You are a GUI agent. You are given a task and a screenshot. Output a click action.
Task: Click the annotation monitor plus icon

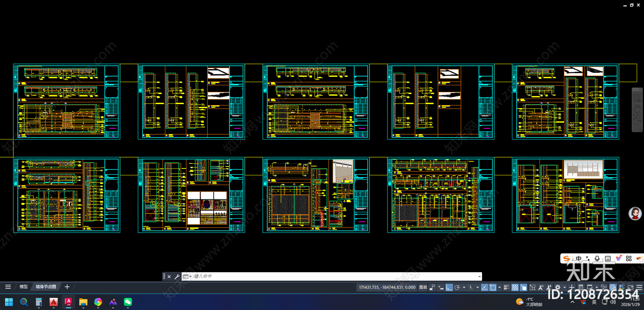click(x=571, y=287)
